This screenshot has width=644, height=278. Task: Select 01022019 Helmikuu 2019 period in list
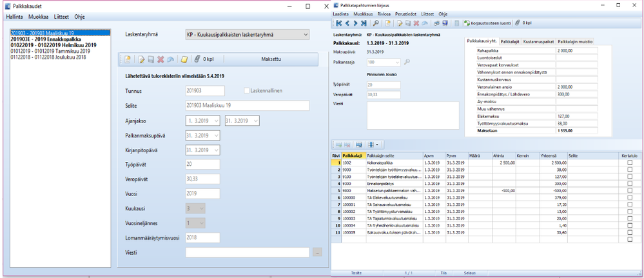point(54,45)
